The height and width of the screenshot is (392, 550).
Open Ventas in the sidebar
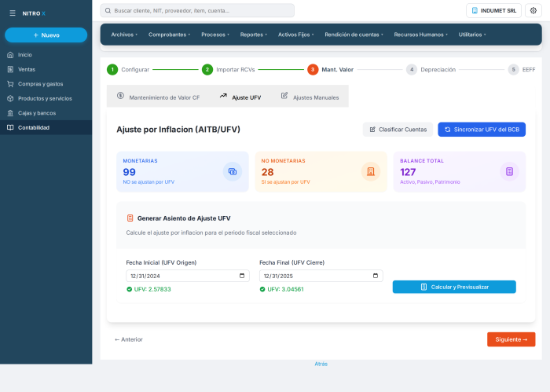(x=46, y=69)
